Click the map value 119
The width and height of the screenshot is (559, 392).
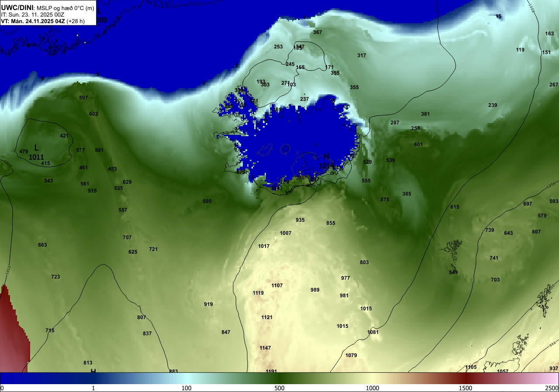tap(520, 50)
